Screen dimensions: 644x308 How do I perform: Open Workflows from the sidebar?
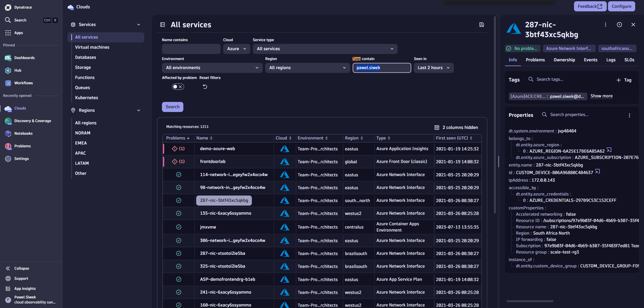pyautogui.click(x=23, y=83)
